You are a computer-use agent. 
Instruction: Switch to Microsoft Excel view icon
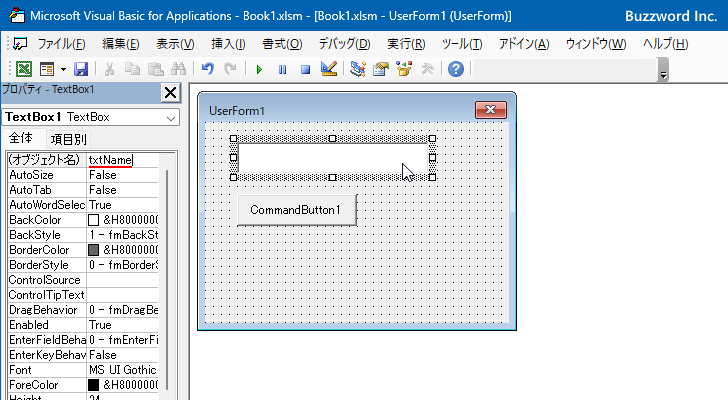pyautogui.click(x=24, y=69)
